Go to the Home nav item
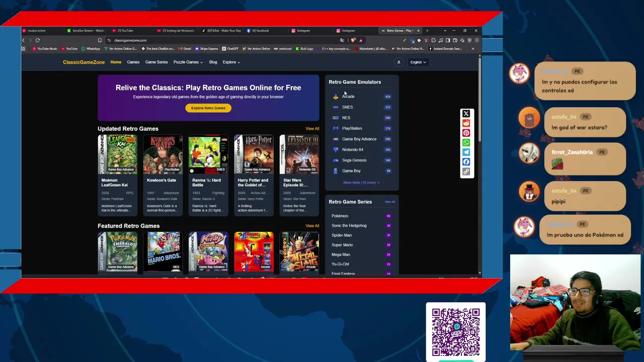The height and width of the screenshot is (362, 644). tap(116, 62)
